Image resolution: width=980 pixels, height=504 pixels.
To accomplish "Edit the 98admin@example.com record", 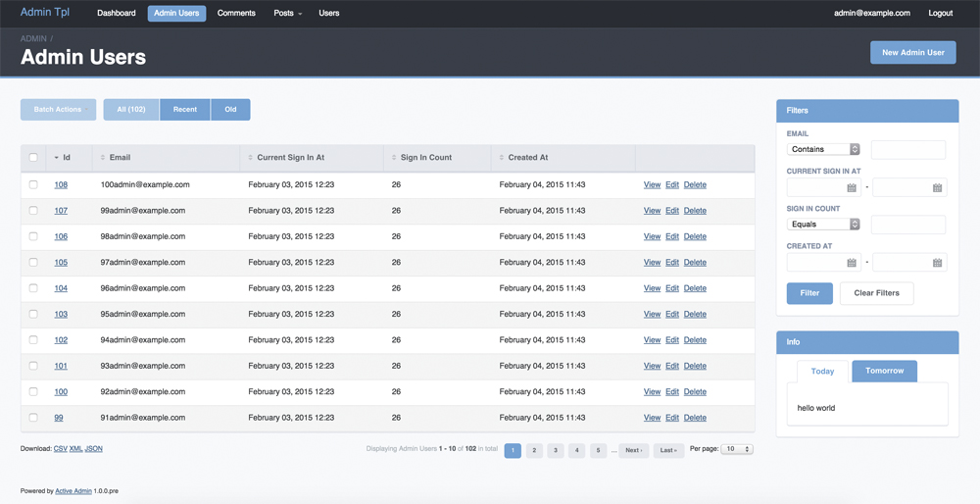I will point(672,236).
